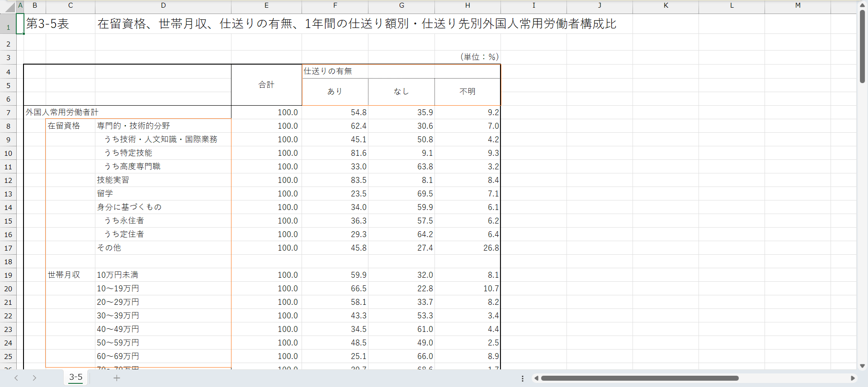Image resolution: width=868 pixels, height=387 pixels.
Task: Click the three-dot sheet bar resize handle
Action: [523, 378]
